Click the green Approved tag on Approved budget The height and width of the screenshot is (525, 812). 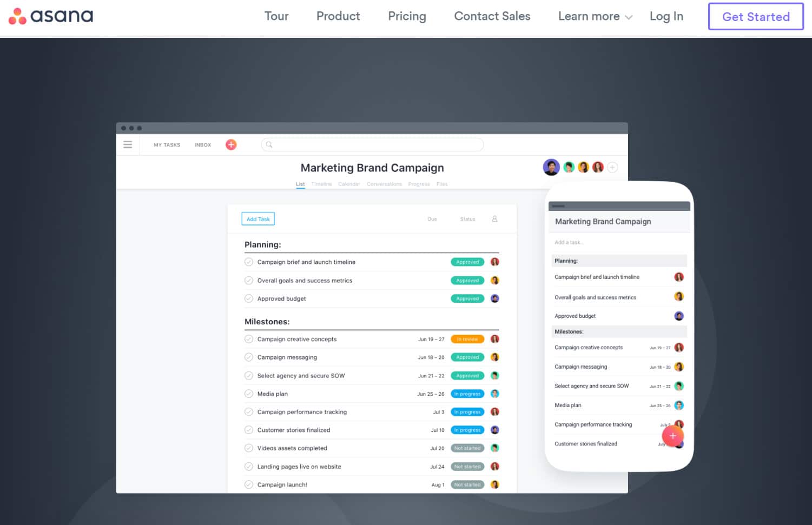point(467,298)
